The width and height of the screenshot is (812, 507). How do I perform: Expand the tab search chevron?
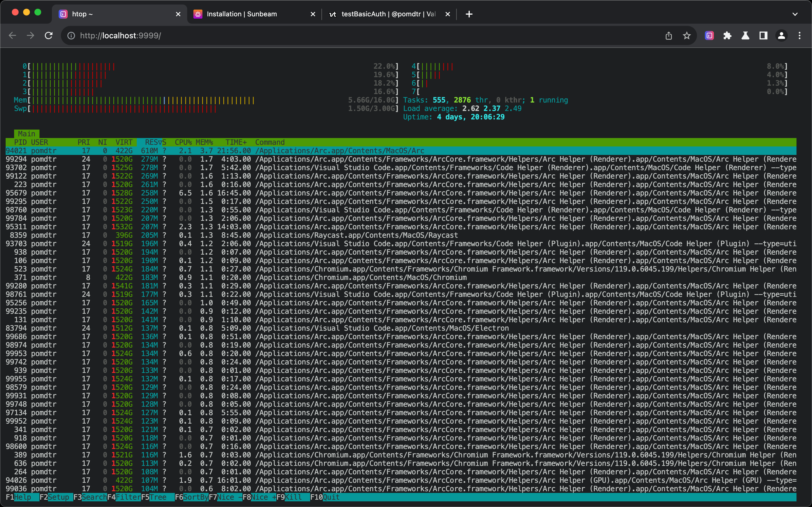[x=795, y=14]
